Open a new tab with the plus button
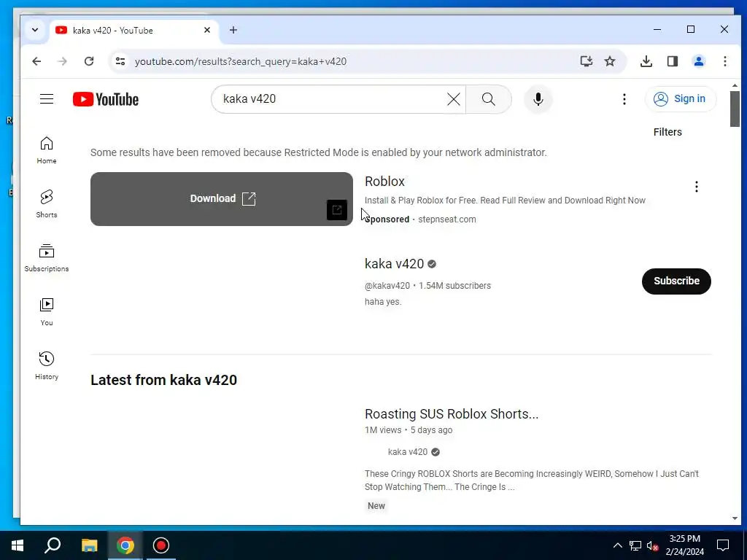Screen dimensions: 747x560 pos(233,30)
